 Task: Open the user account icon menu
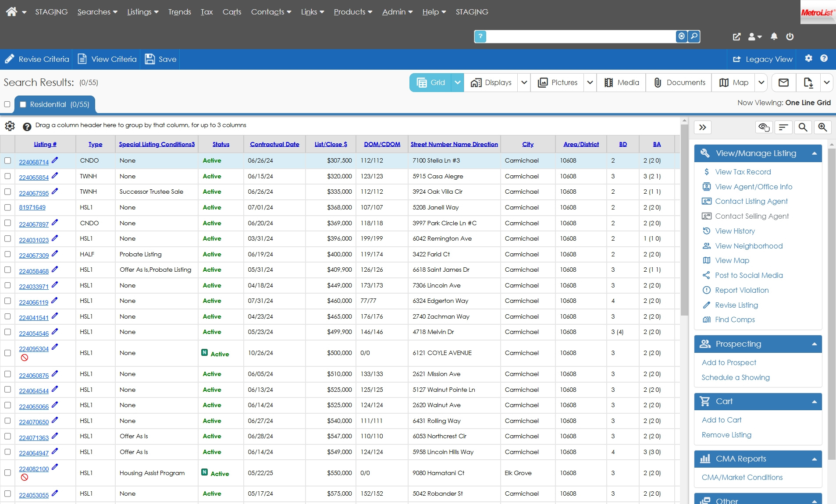point(755,37)
